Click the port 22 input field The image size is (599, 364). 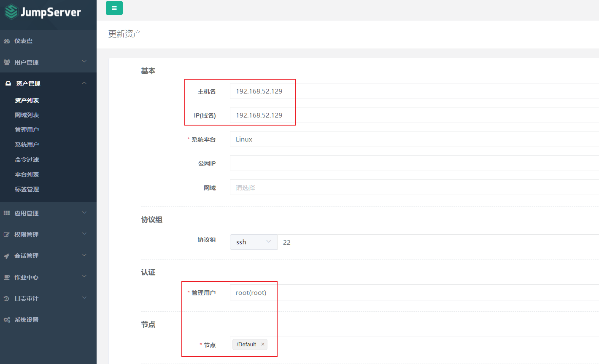tap(438, 242)
